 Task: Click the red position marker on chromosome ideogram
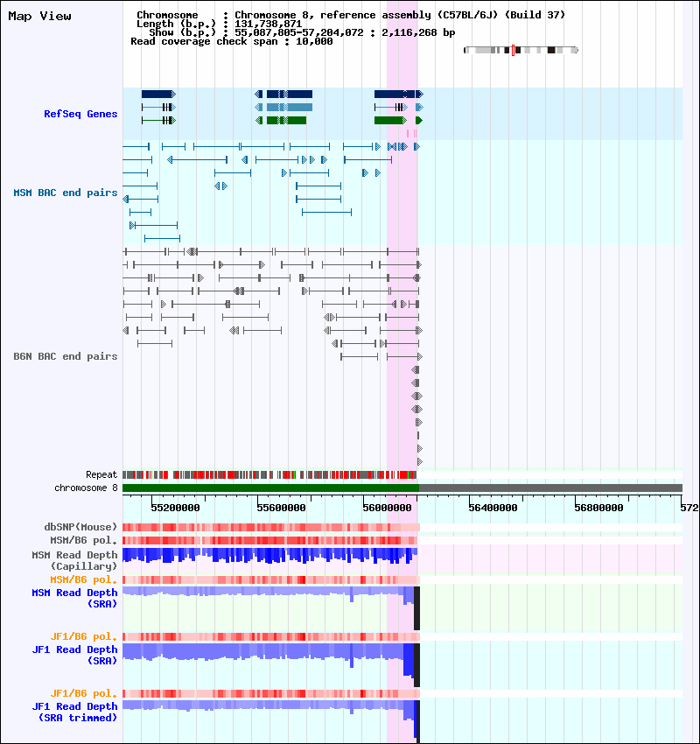pyautogui.click(x=513, y=50)
